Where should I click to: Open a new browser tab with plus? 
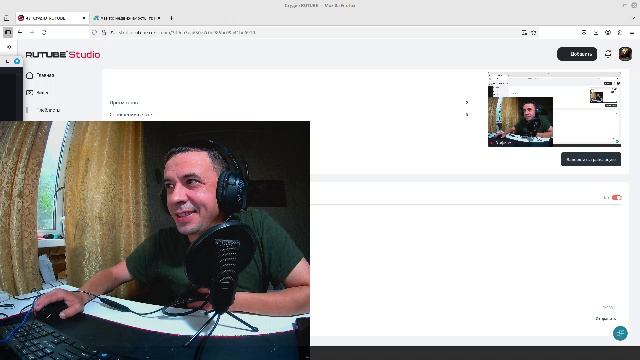[x=171, y=18]
